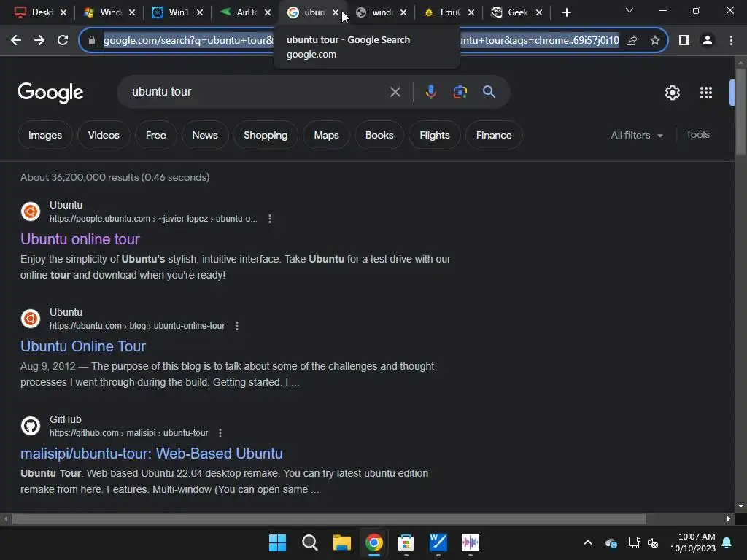Open the malisipi/ubuntu-tour GitHub result
This screenshot has width=747, height=560.
point(152,454)
